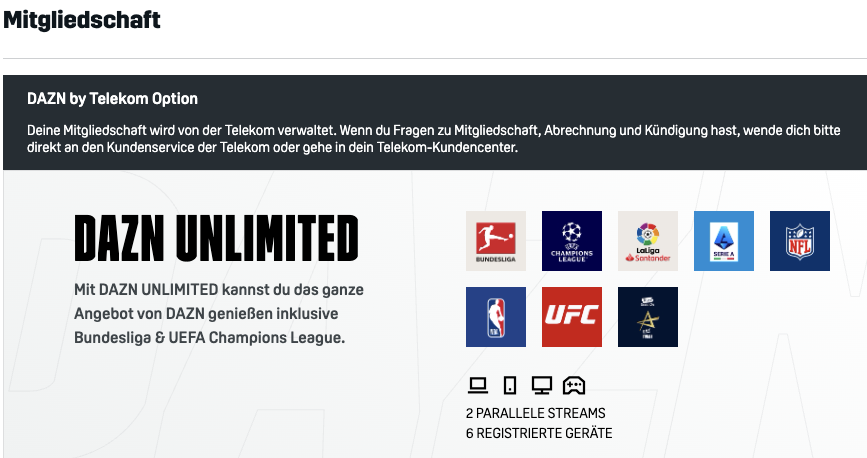Viewport: 867px width, 458px height.
Task: Click the Telekom membership notice paragraph
Action: [434, 139]
